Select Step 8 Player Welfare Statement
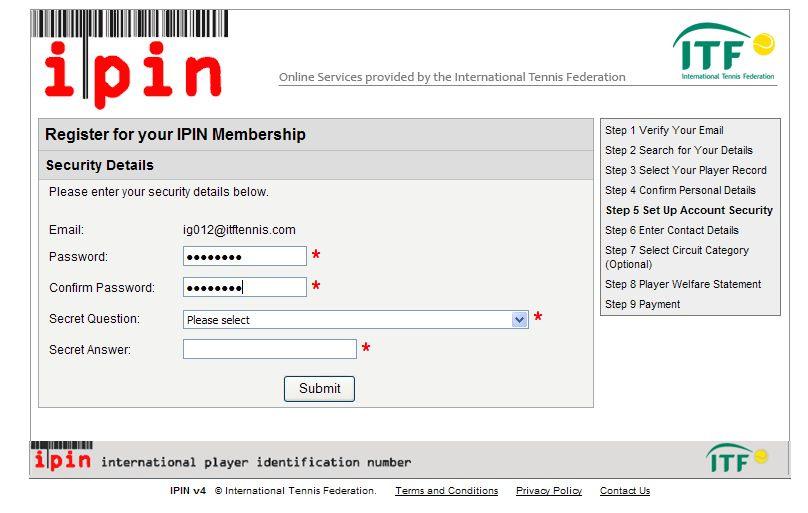Image resolution: width=808 pixels, height=513 pixels. 683,284
